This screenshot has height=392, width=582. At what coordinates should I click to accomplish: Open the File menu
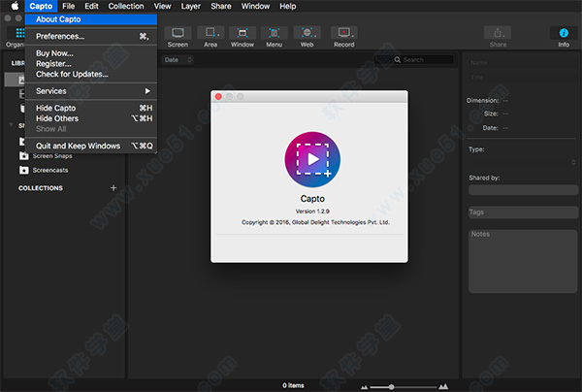pos(68,6)
